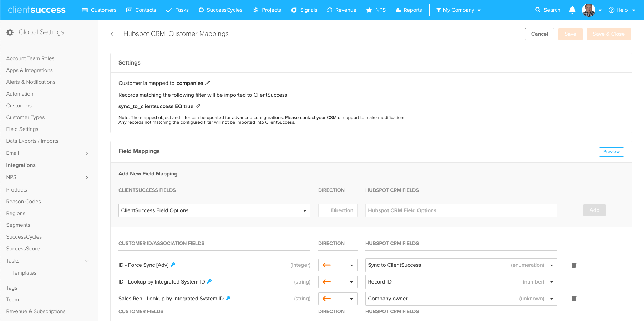Viewport: 644px width, 321px height.
Task: Open Reason Codes settings
Action: [x=24, y=202]
